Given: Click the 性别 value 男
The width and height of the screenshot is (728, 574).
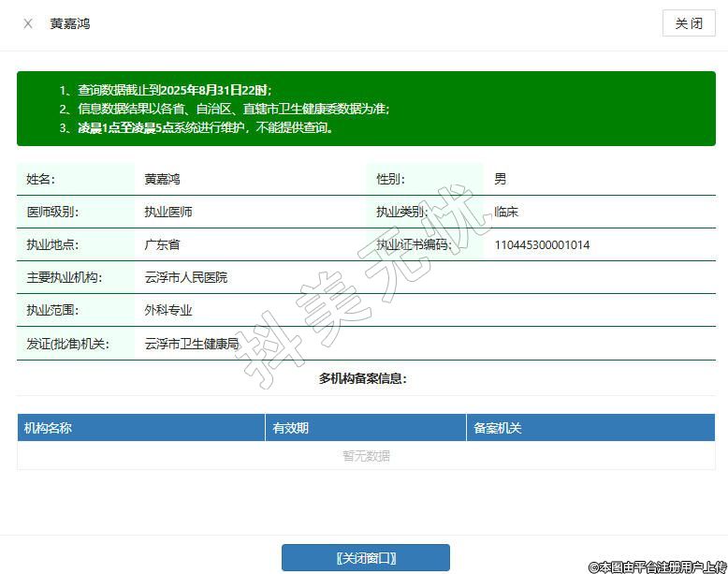Looking at the screenshot, I should click(x=501, y=179).
